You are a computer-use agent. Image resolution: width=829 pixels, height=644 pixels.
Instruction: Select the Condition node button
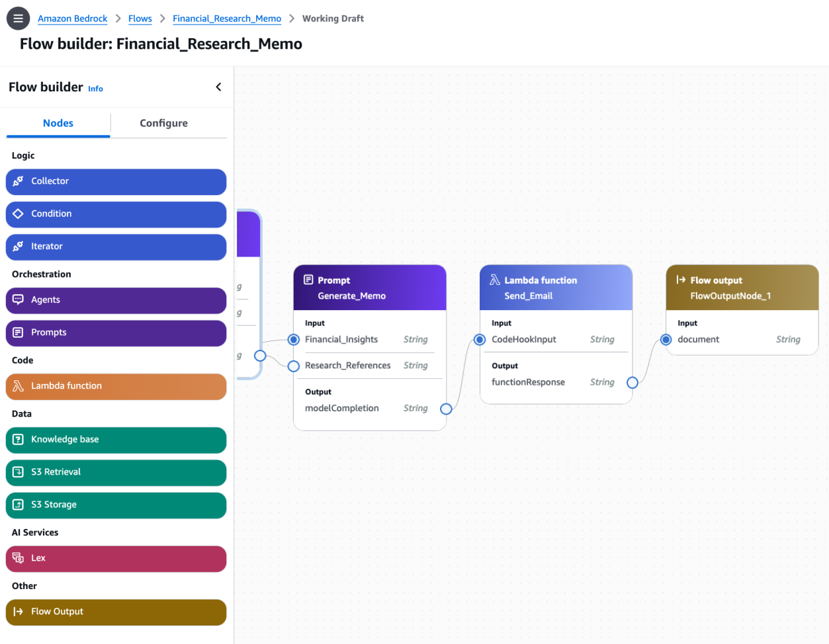point(116,214)
